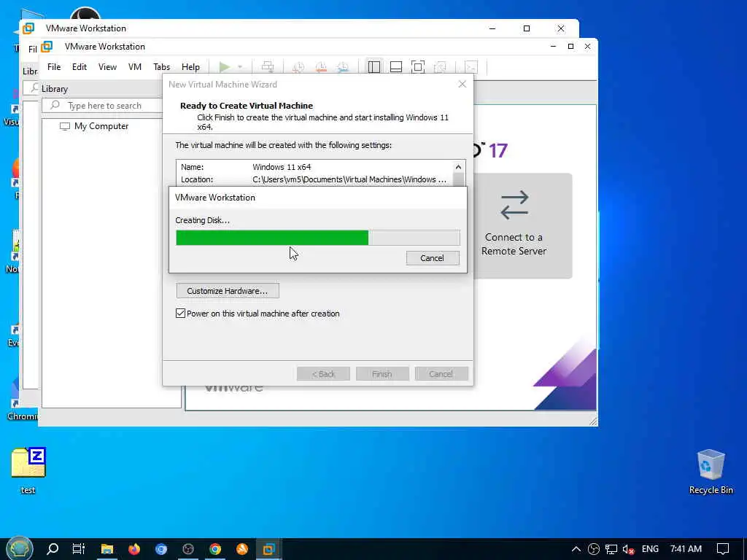Viewport: 747px width, 560px height.
Task: Click the Revert to Snapshot toolbar icon
Action: coord(321,67)
